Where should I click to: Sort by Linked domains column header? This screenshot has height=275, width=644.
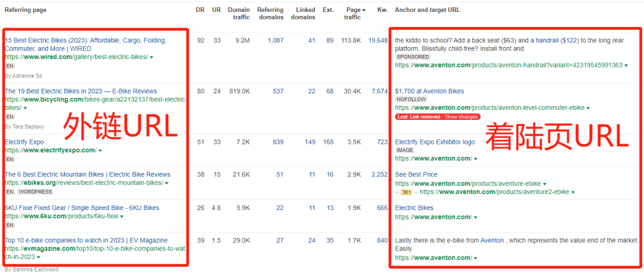click(303, 14)
